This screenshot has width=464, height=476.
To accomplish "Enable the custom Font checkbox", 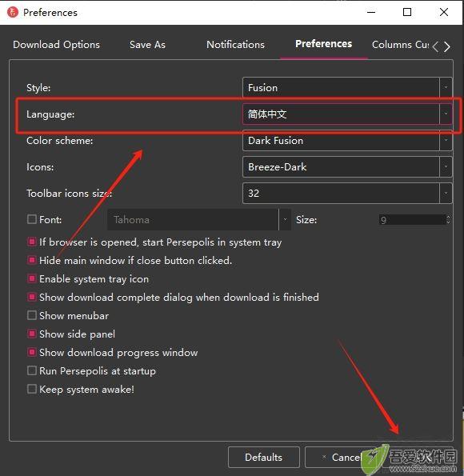I will click(32, 219).
